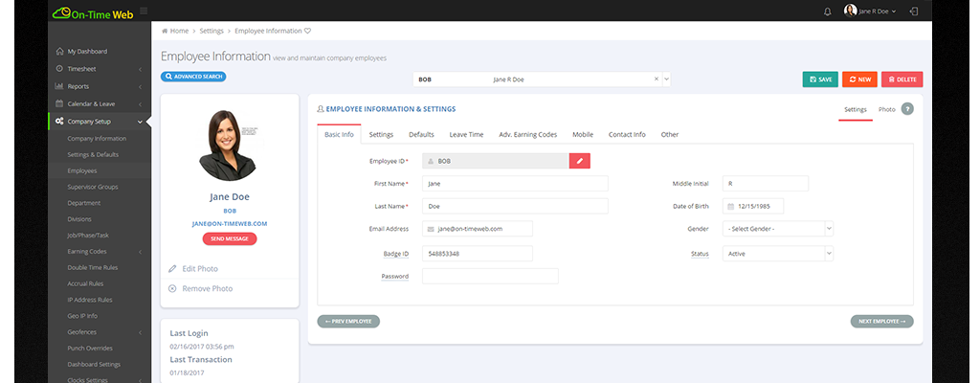Click the green Save button
This screenshot has width=980, height=383.
pos(820,79)
